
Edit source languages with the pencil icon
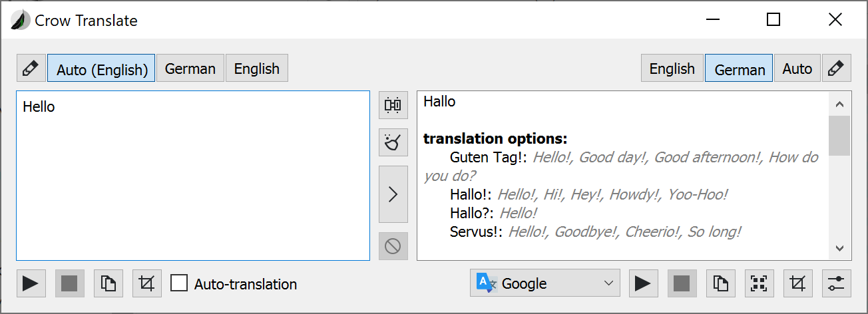[30, 69]
